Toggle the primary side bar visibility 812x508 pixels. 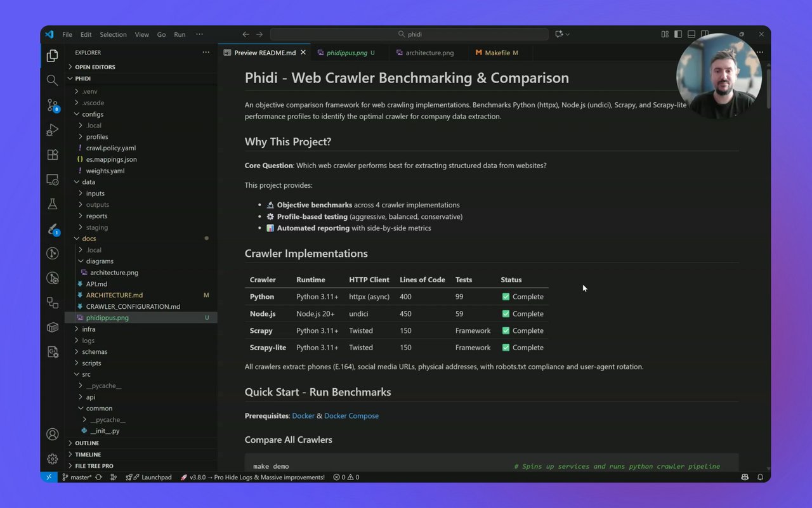[x=678, y=34]
